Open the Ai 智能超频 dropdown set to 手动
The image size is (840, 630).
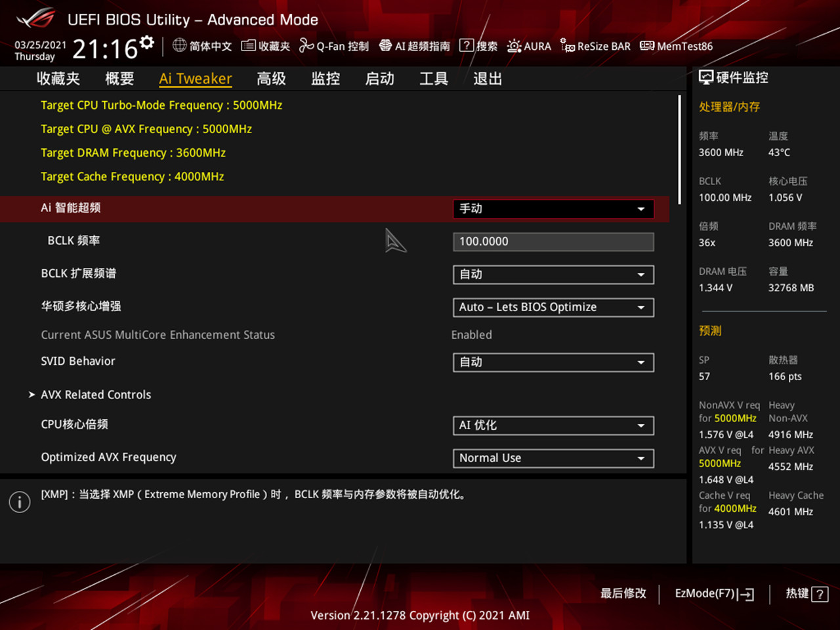(x=553, y=209)
